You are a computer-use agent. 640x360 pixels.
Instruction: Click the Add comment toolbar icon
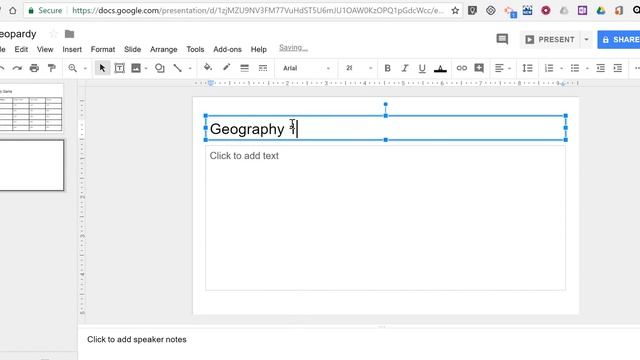tap(479, 68)
